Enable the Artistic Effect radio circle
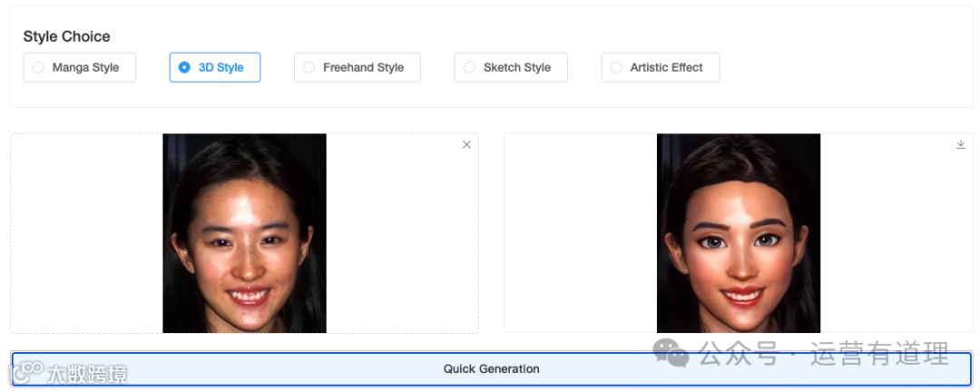The height and width of the screenshot is (392, 980). pyautogui.click(x=616, y=67)
